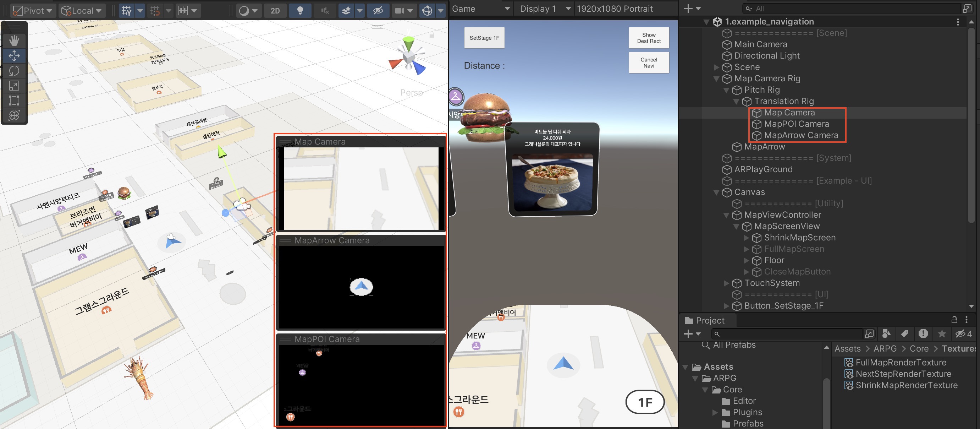This screenshot has width=980, height=429.
Task: Click the ARPG breadcrumb
Action: pos(885,348)
